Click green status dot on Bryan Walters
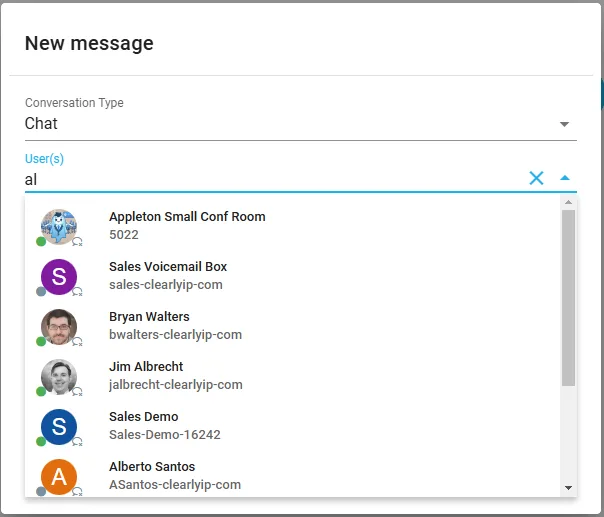The width and height of the screenshot is (604, 517). pos(41,342)
